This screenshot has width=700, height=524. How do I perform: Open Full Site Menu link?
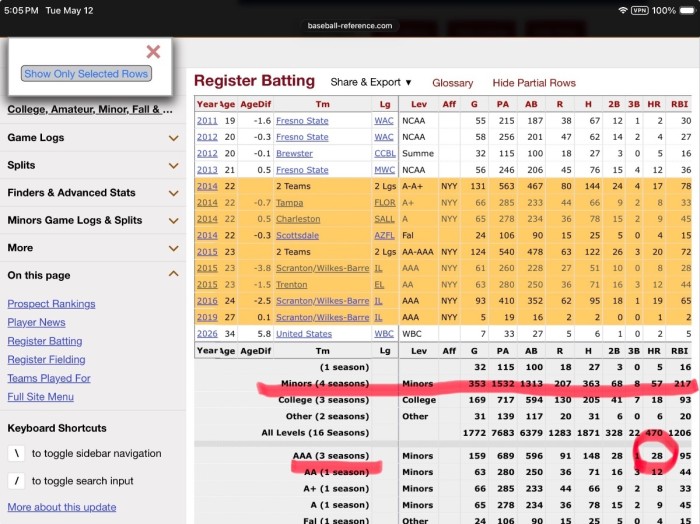point(41,396)
